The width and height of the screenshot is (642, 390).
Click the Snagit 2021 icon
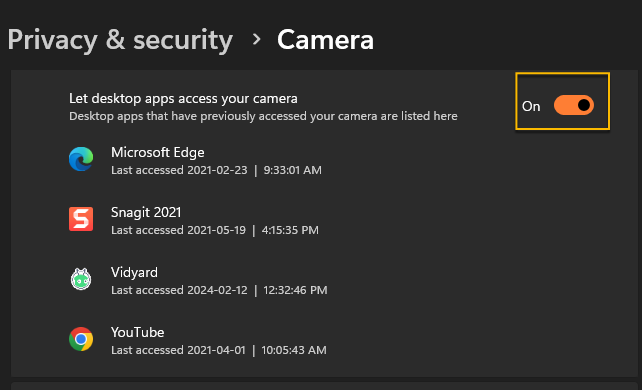pyautogui.click(x=81, y=219)
